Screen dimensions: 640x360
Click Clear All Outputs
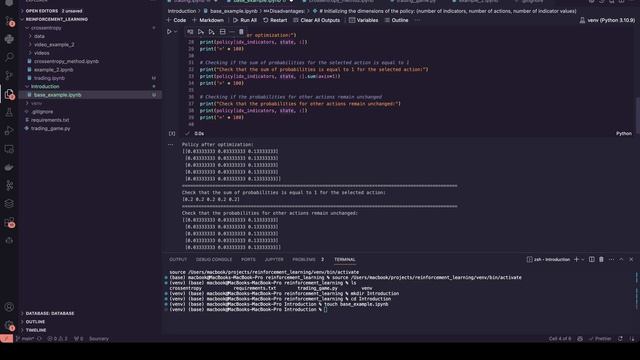point(316,20)
